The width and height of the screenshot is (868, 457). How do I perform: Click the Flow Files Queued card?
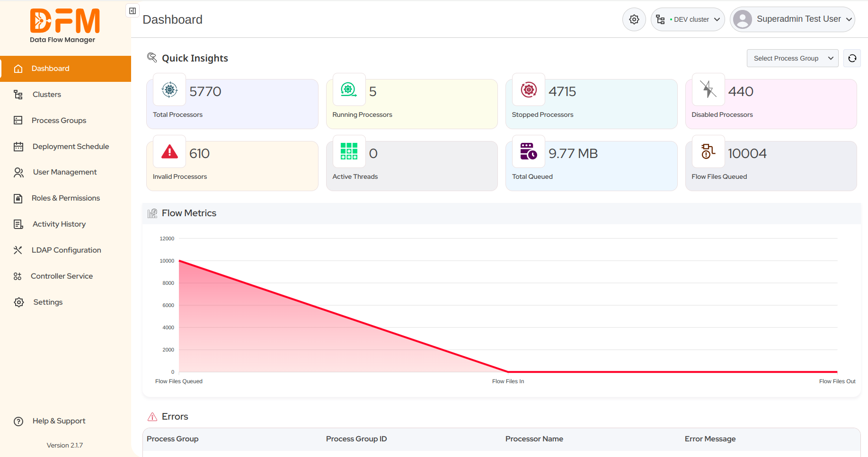click(x=771, y=166)
